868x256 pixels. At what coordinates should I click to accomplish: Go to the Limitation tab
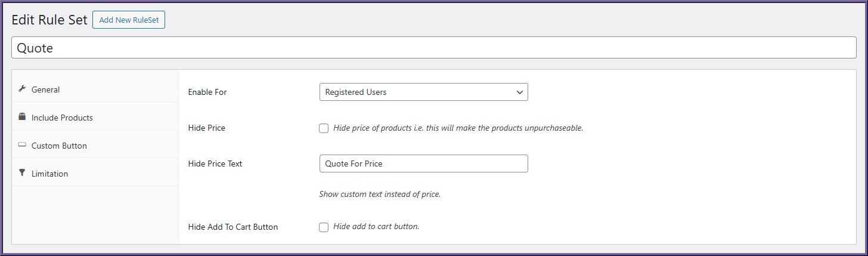click(95, 174)
